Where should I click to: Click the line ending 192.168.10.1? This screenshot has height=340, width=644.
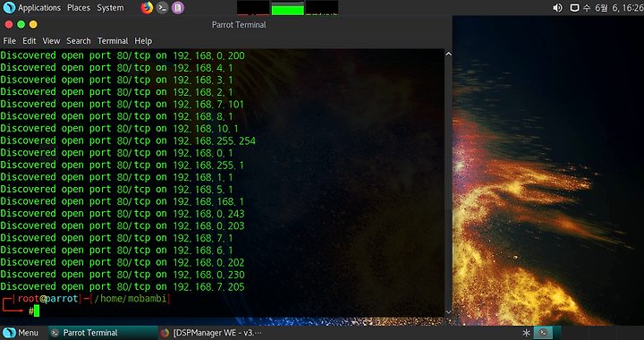tap(120, 129)
